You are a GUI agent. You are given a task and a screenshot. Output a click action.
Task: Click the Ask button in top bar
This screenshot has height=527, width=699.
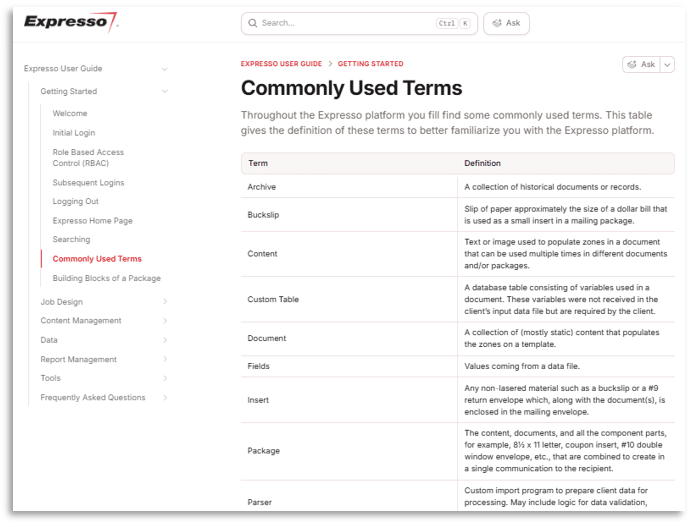coord(506,23)
